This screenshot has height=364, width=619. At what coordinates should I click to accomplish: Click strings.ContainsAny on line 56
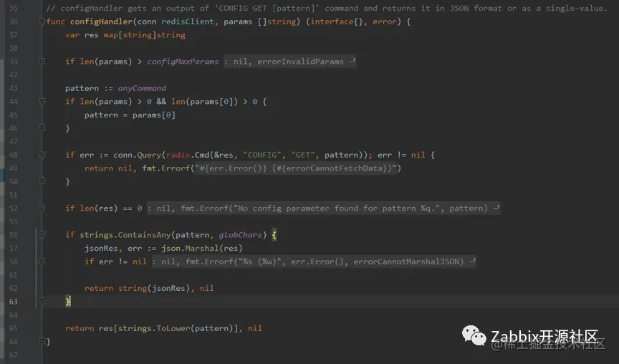125,235
